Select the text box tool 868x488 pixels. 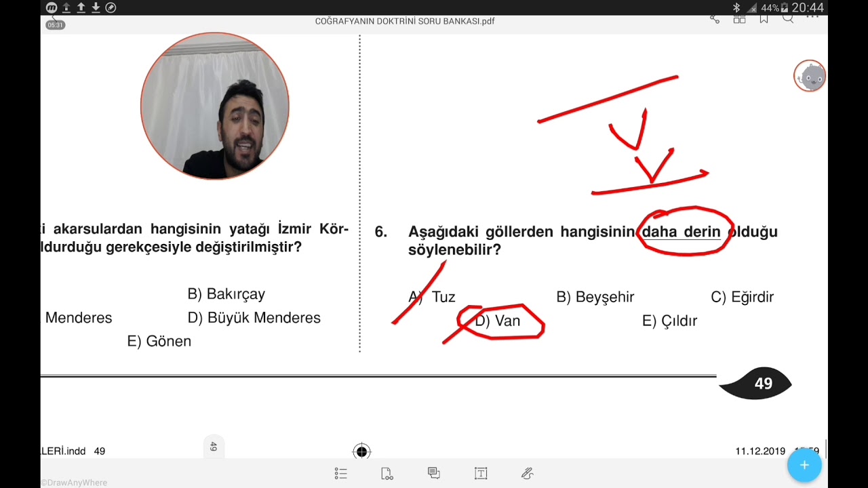(481, 473)
